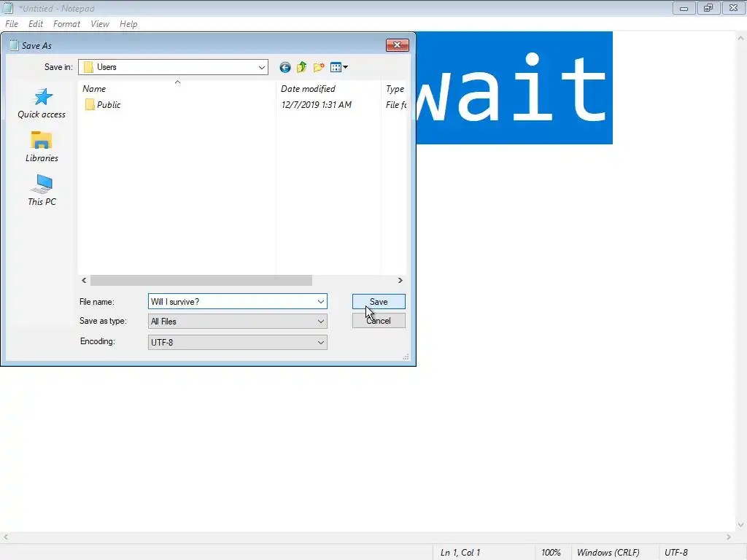Click file list scroll right arrow
Image resolution: width=747 pixels, height=560 pixels.
(400, 281)
